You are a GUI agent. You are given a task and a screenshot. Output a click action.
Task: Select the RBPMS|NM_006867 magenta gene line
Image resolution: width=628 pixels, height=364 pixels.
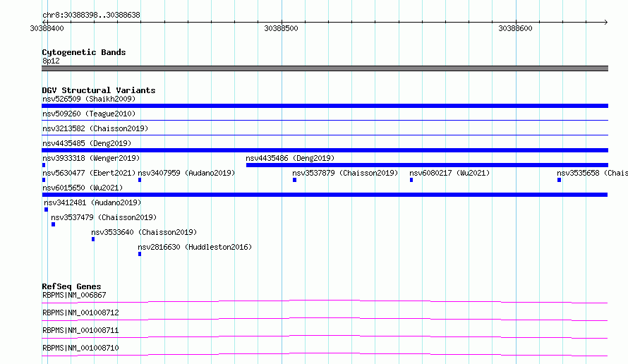[x=325, y=301]
